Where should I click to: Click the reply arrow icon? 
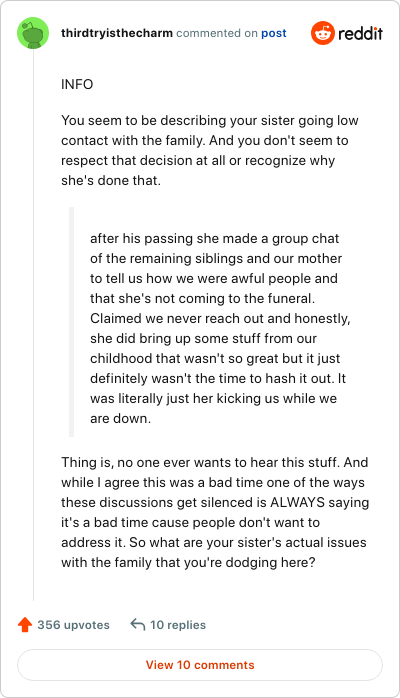pos(137,625)
